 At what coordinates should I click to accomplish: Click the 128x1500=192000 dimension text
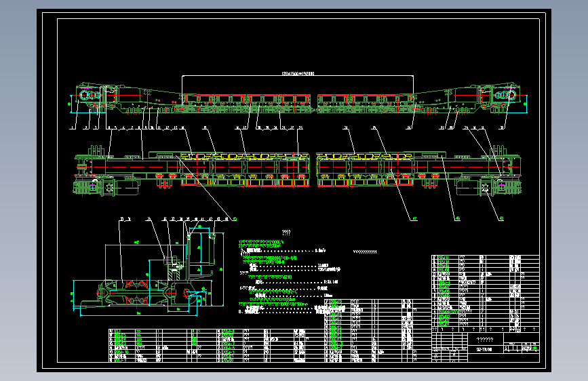point(298,73)
